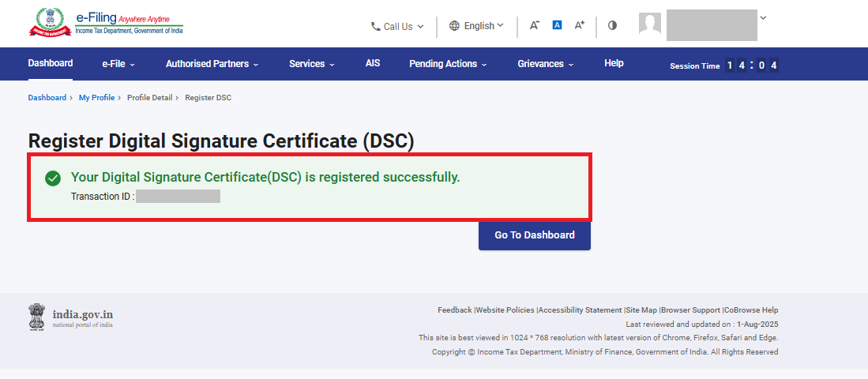The width and height of the screenshot is (868, 379).
Task: Expand the user account dropdown chevron
Action: pos(763,17)
